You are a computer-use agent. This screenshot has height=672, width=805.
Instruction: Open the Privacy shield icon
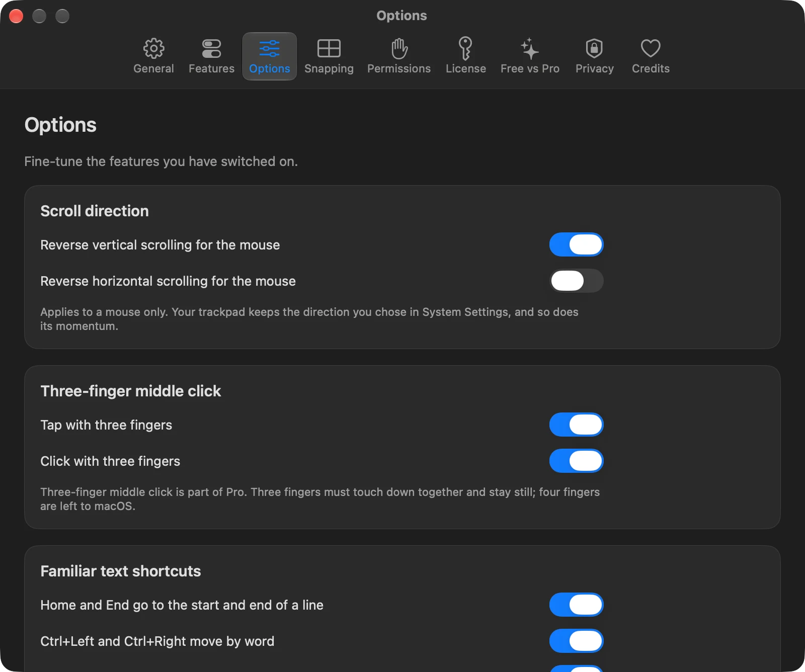point(594,48)
